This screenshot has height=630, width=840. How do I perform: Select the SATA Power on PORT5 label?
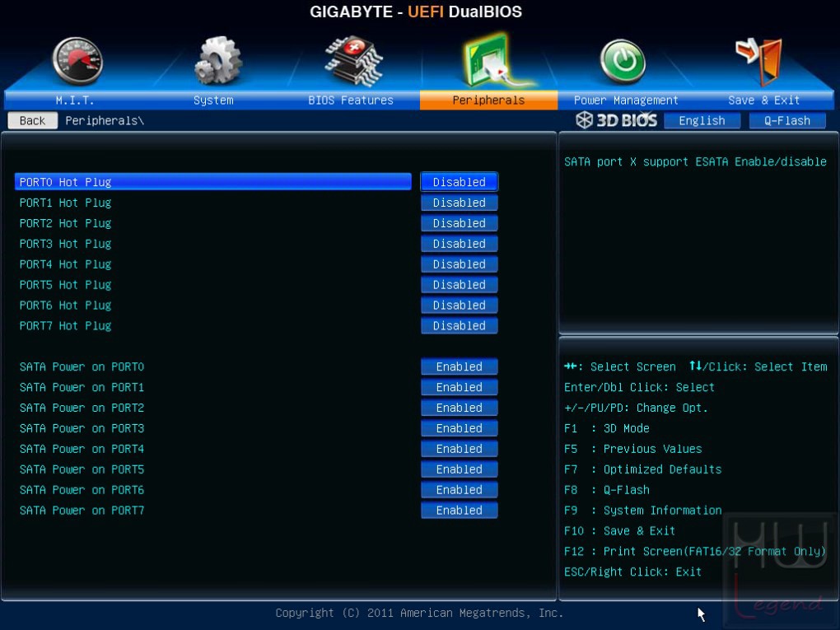point(82,469)
